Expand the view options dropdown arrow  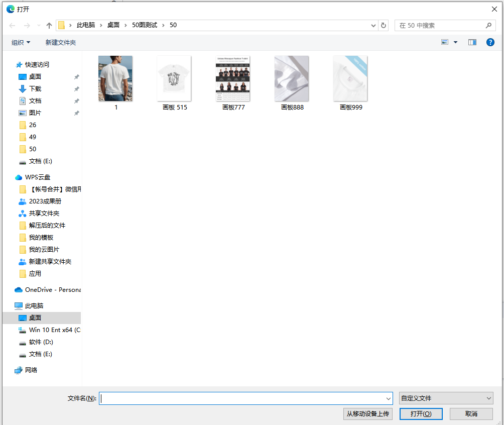[x=455, y=42]
